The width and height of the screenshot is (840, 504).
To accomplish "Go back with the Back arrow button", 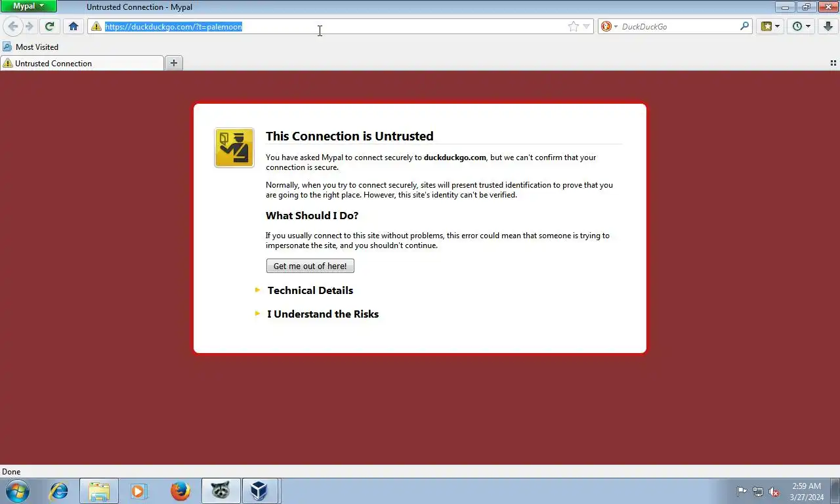I will click(12, 26).
